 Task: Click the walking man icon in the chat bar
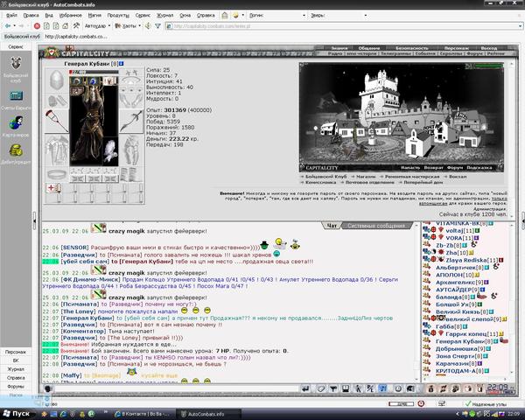358,388
